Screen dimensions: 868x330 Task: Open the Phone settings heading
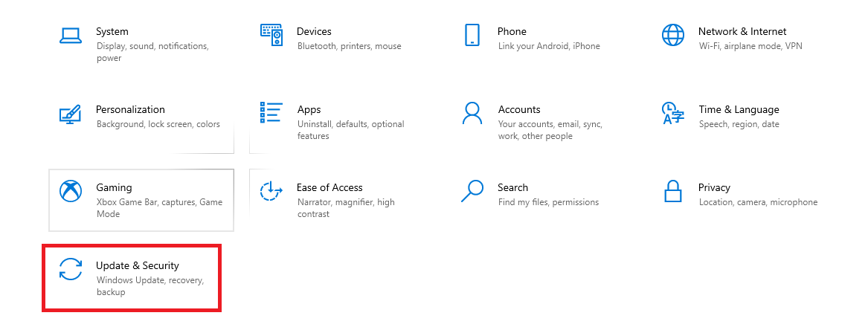coord(512,31)
